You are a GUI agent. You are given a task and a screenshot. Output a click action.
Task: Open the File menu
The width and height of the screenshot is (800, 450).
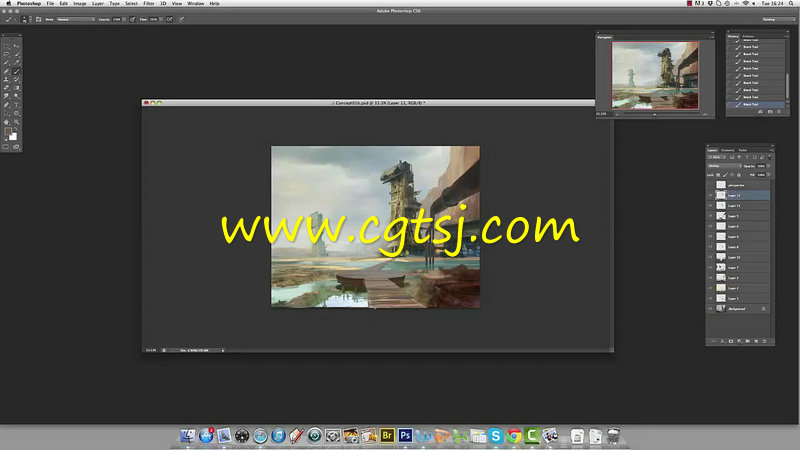(x=50, y=4)
